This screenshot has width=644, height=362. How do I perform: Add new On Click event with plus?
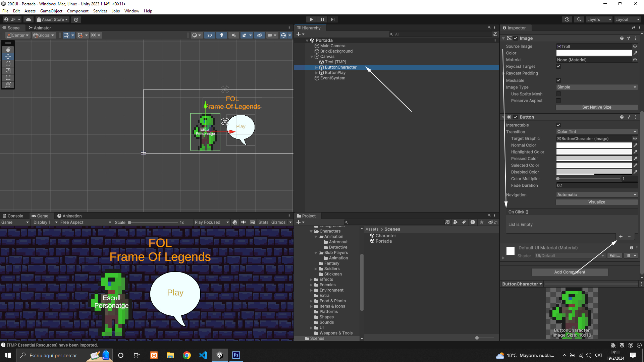621,237
